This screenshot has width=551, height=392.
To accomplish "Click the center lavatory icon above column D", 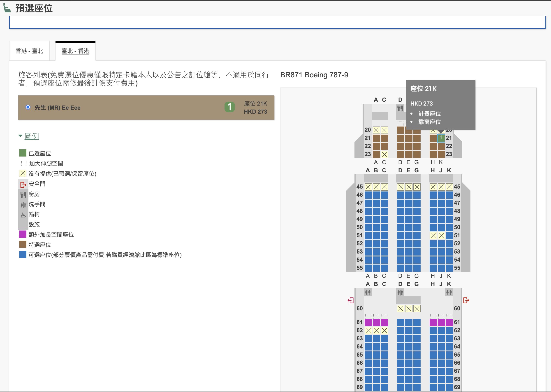I will coord(400,293).
